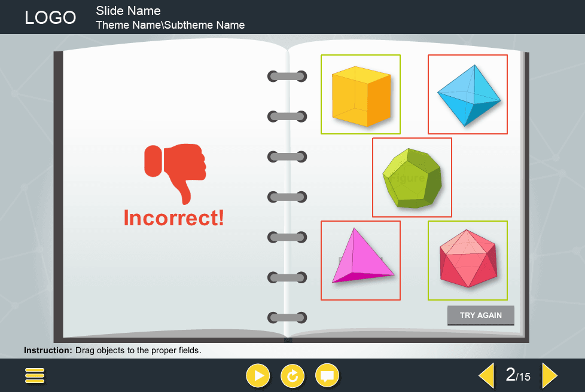Select the pink triangular pyramid card
Viewport: 585px width, 392px height.
360,261
